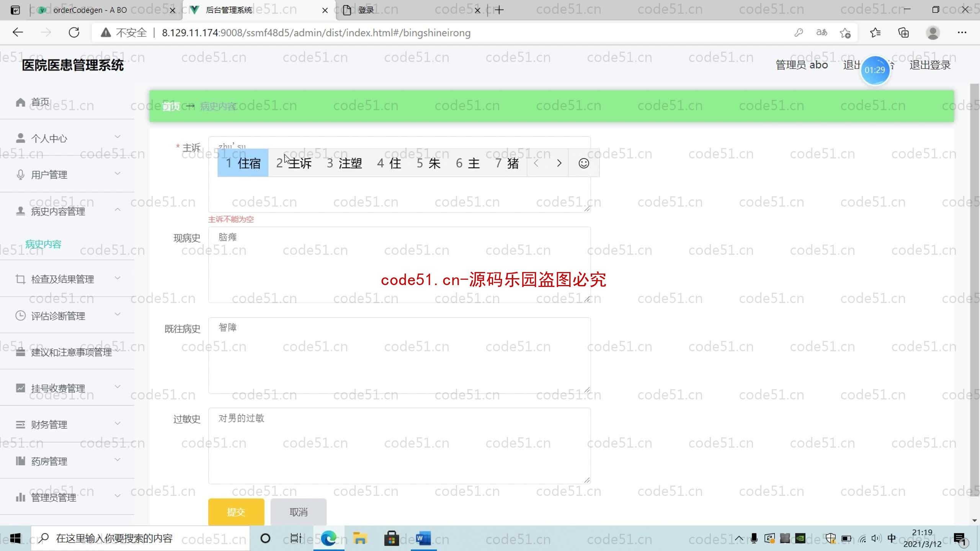This screenshot has height=551, width=980.
Task: Click the browser address bar URL
Action: (x=316, y=33)
